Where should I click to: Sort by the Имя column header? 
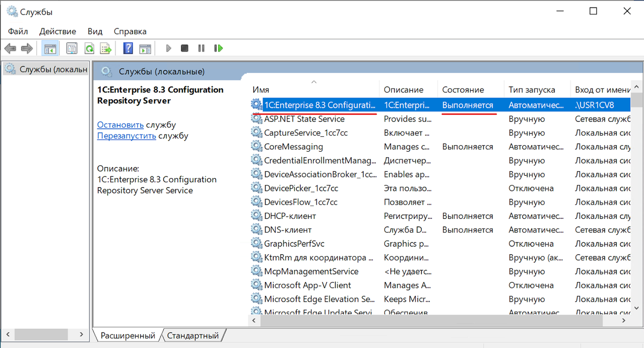[314, 90]
